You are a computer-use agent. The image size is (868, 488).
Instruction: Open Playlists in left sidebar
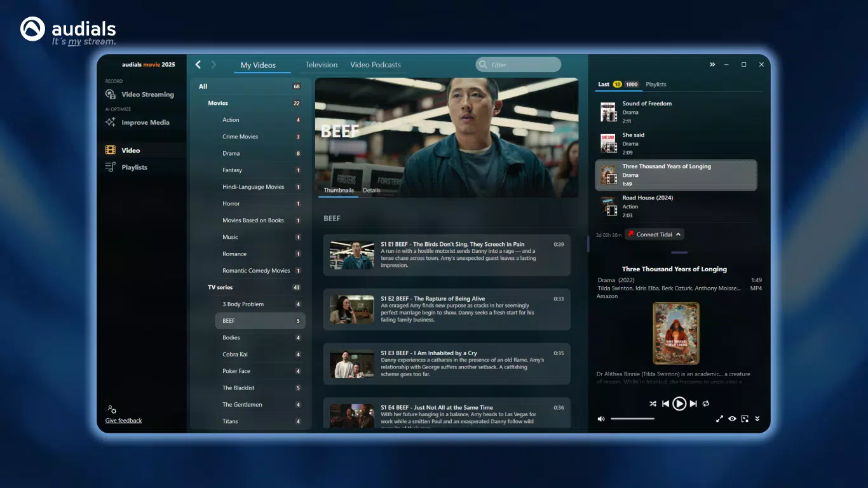[x=126, y=167]
